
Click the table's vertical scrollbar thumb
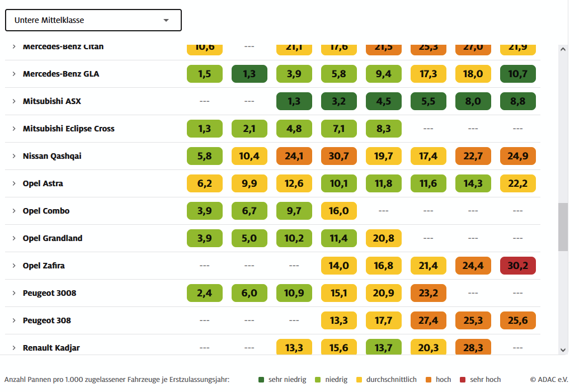click(563, 226)
